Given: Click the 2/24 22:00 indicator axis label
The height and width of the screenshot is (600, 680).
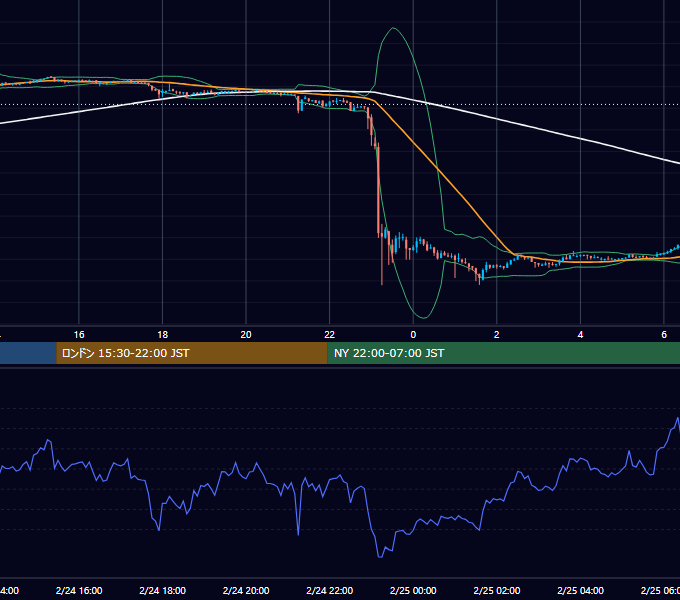Looking at the screenshot, I should (x=330, y=590).
